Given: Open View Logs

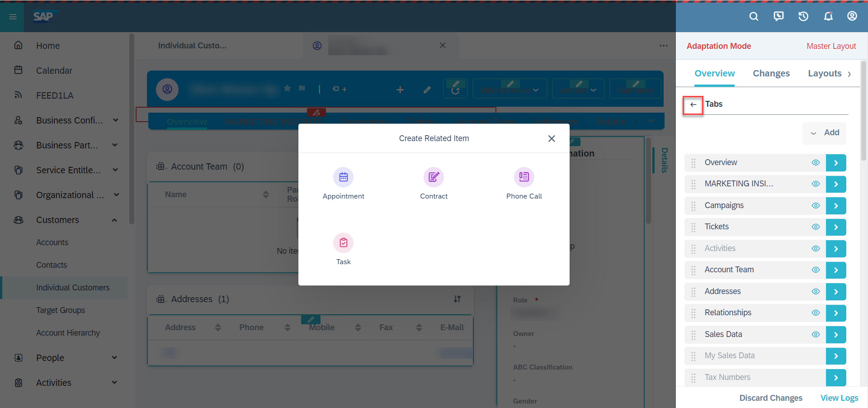Looking at the screenshot, I should click(839, 398).
